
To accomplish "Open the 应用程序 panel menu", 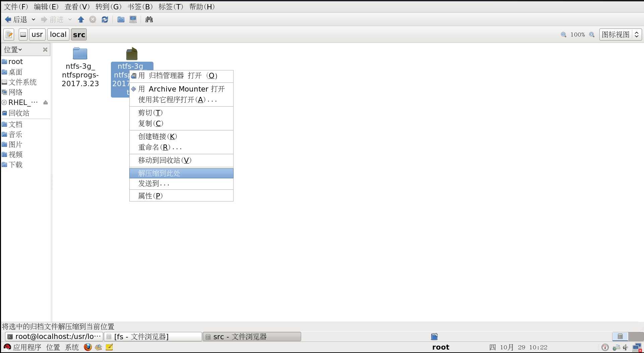I will click(22, 347).
